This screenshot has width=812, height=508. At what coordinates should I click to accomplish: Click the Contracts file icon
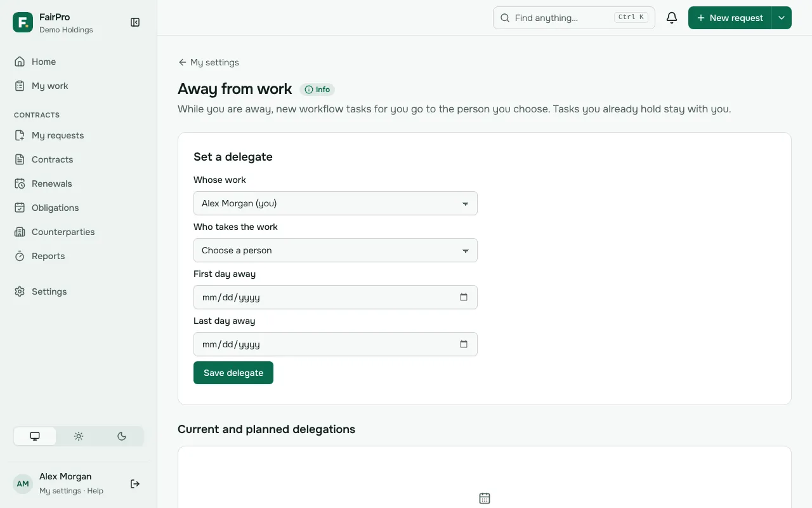tap(20, 159)
